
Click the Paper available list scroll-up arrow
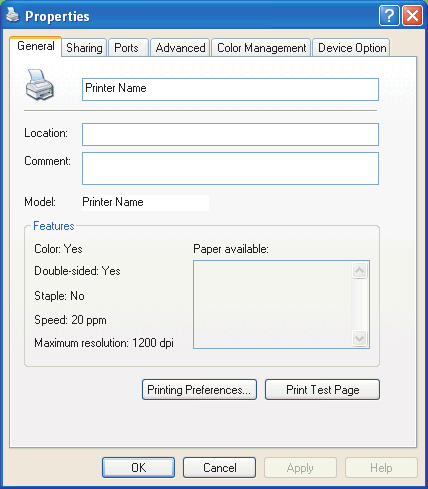pyautogui.click(x=359, y=270)
